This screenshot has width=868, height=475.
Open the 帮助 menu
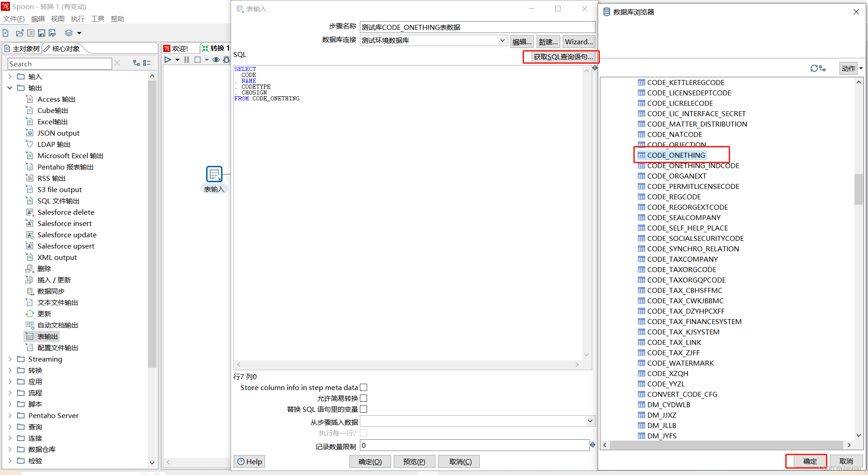(118, 19)
